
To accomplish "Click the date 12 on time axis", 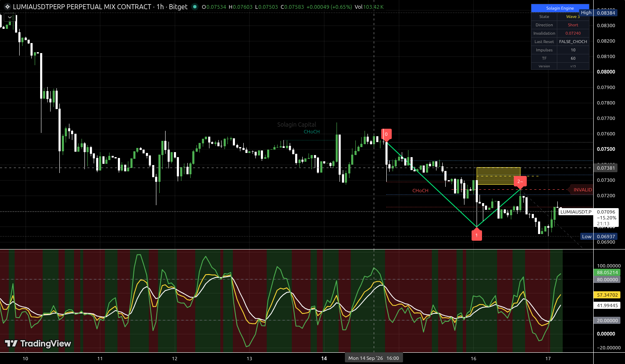I will click(x=175, y=359).
